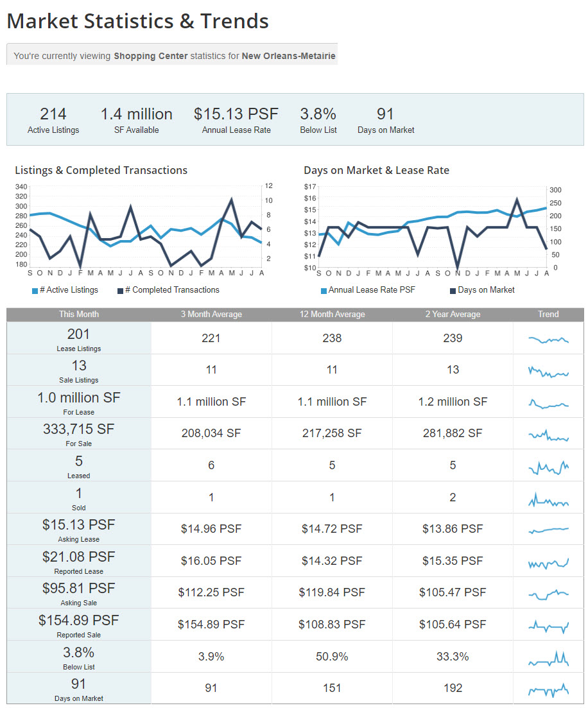Click the Leased row trend sparkline

[x=548, y=468]
